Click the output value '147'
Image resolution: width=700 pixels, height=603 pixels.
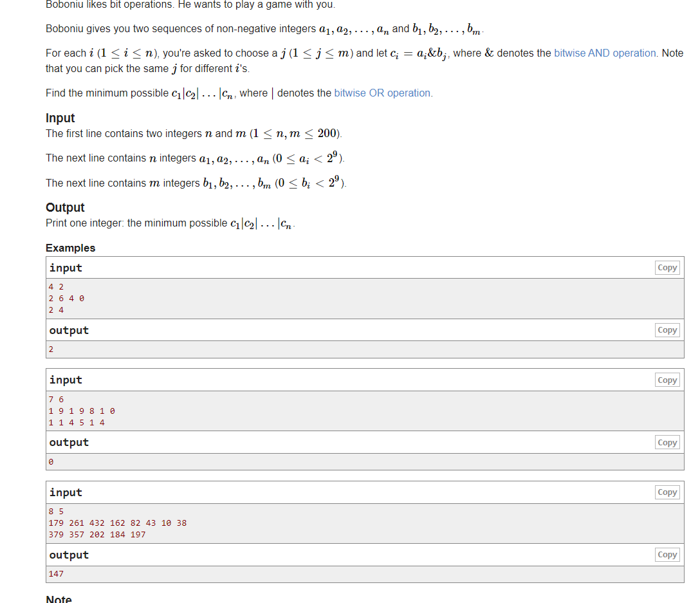pos(56,574)
